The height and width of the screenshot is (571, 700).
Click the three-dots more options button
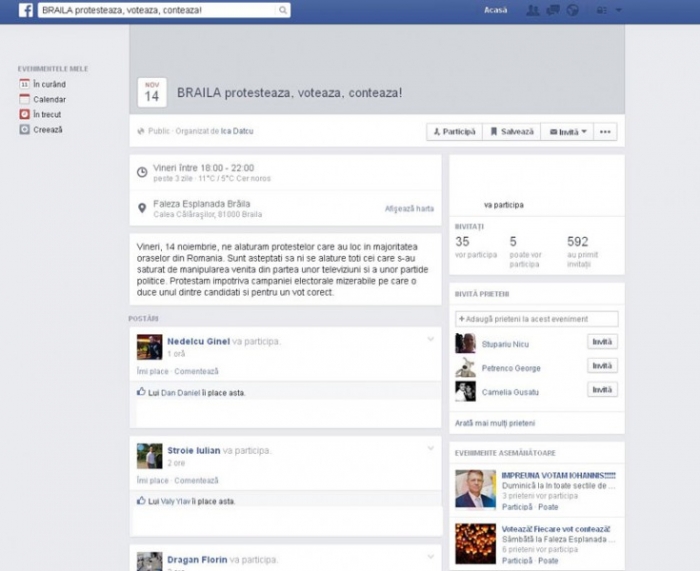605,131
